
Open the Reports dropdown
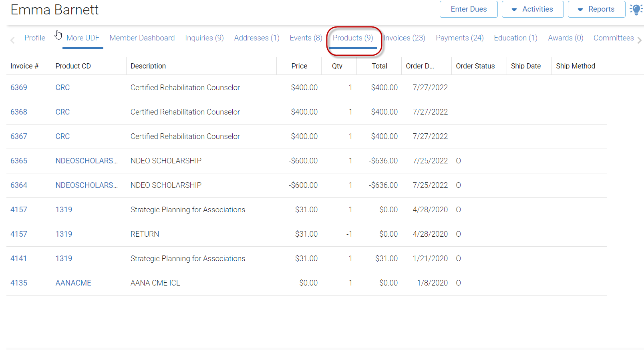[596, 9]
